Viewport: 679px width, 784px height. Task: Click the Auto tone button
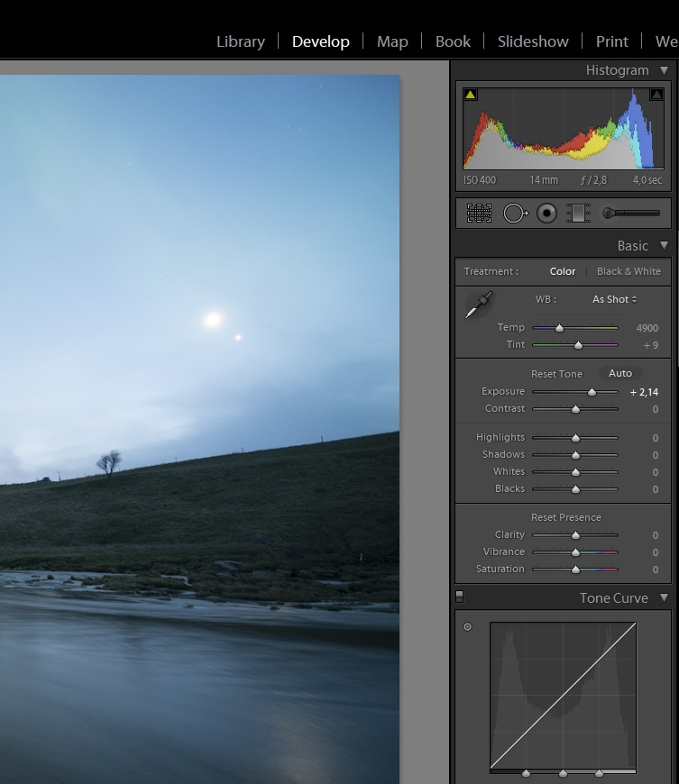pyautogui.click(x=620, y=373)
